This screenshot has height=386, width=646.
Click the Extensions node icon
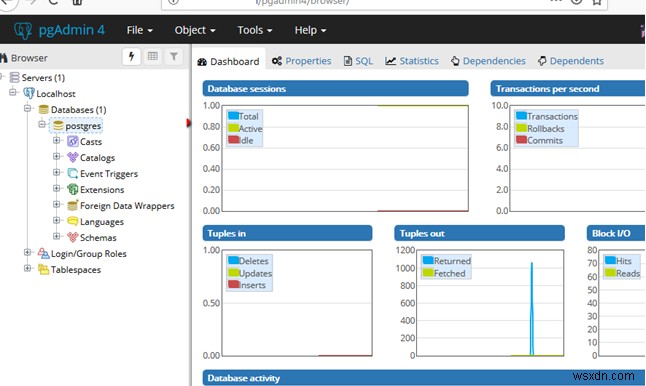click(73, 189)
